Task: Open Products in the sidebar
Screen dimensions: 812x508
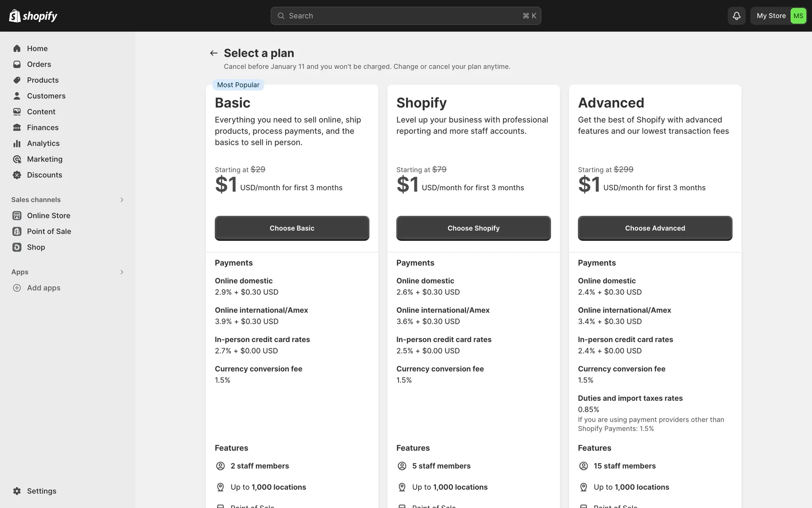Action: click(x=43, y=80)
